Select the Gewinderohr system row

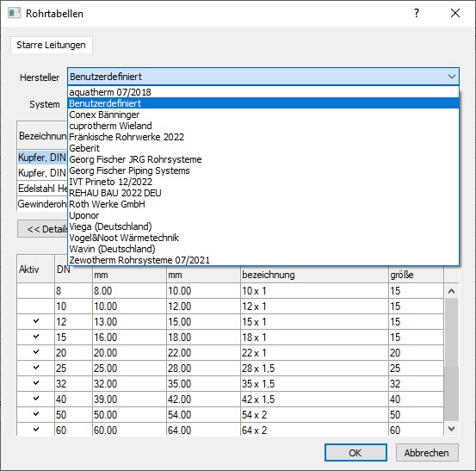[42, 204]
